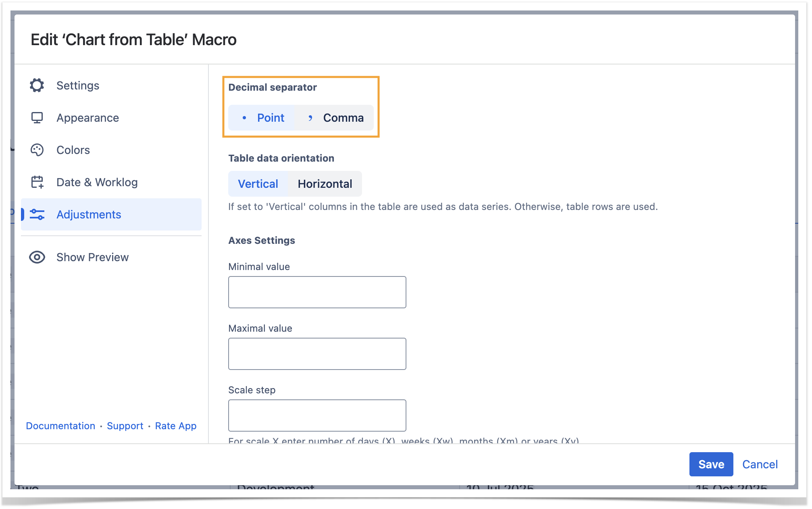Click the Appearance monitor icon
Viewport: 812px width, 509px height.
coord(37,118)
